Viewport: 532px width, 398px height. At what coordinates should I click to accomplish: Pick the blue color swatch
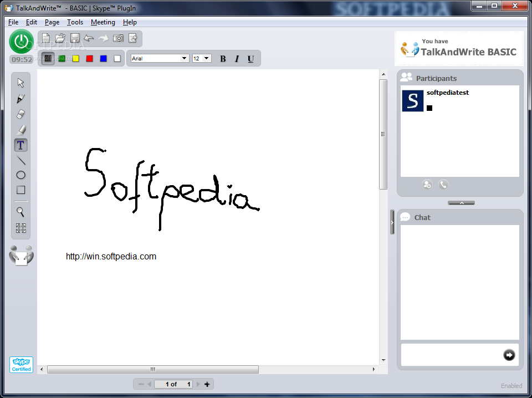[104, 59]
